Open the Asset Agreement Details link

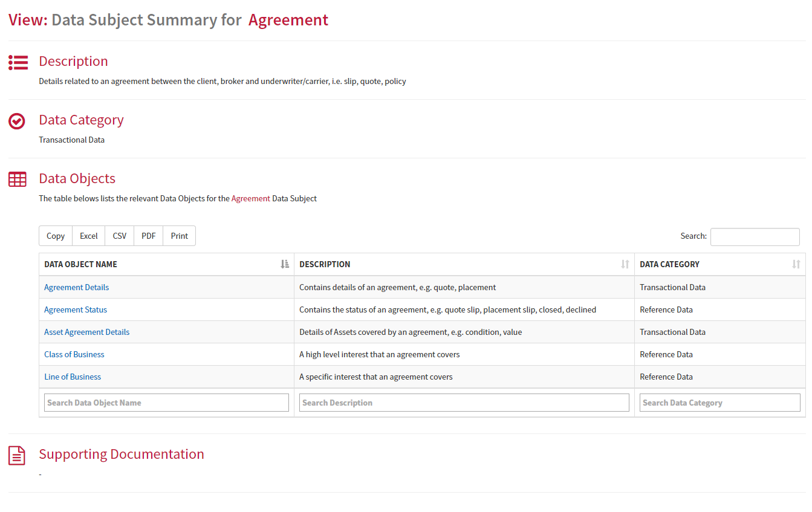pos(87,332)
